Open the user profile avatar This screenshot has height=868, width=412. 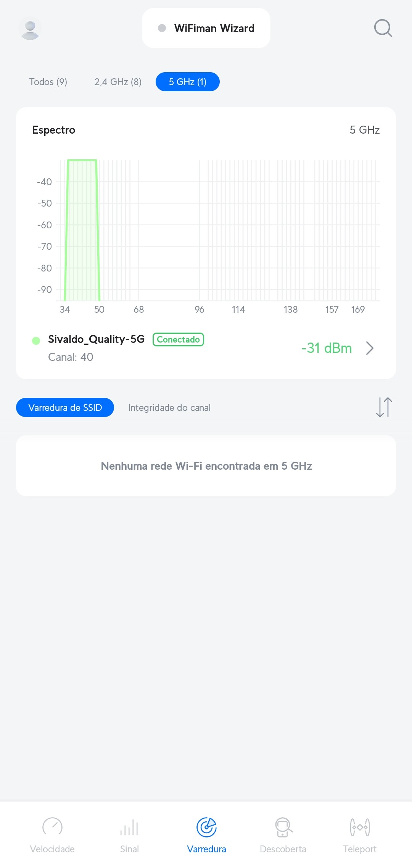click(30, 29)
